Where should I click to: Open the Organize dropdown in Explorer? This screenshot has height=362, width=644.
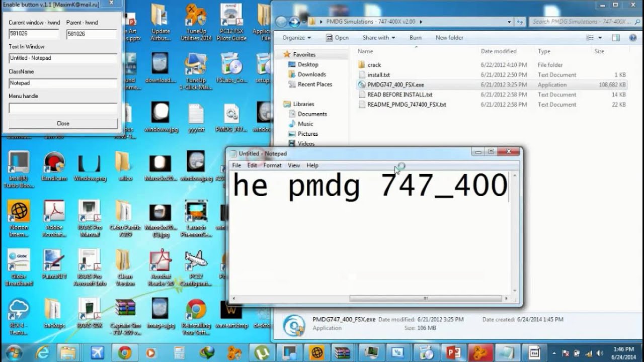(x=296, y=38)
